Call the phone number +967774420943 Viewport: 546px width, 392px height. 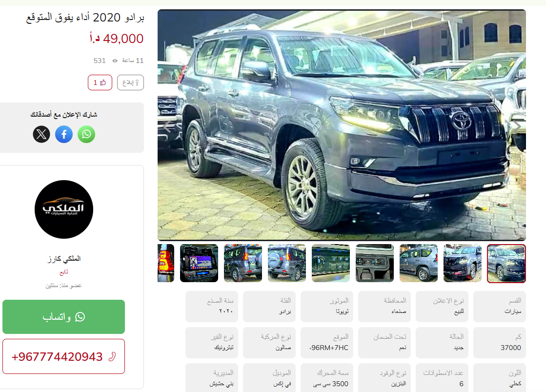click(x=64, y=356)
